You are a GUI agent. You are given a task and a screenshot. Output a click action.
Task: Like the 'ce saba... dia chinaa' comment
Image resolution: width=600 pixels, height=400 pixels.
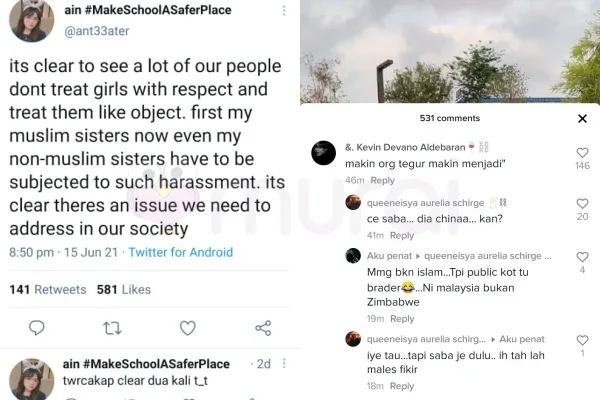tap(582, 203)
